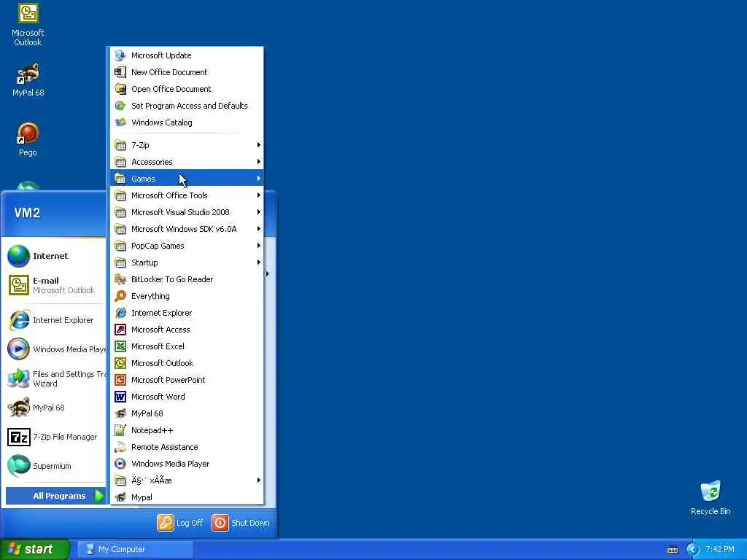The width and height of the screenshot is (747, 560).
Task: Expand the Startup folder
Action: pyautogui.click(x=187, y=262)
